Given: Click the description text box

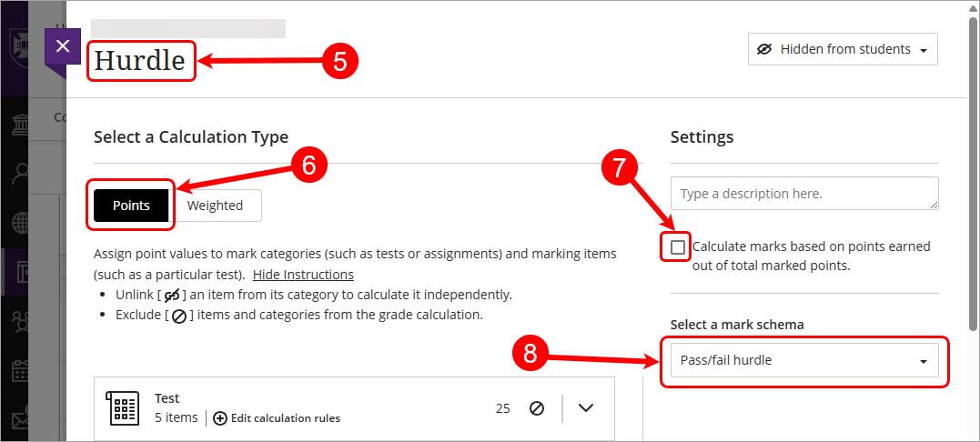Looking at the screenshot, I should (804, 194).
